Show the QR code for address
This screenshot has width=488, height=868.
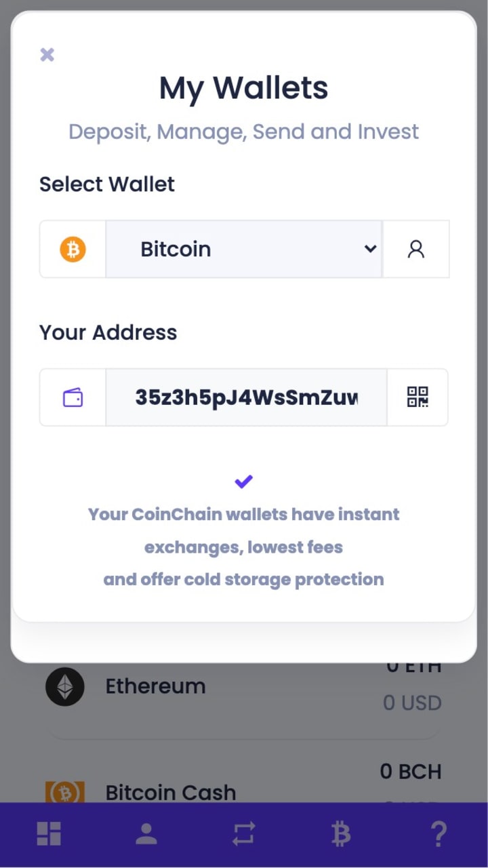tap(418, 397)
